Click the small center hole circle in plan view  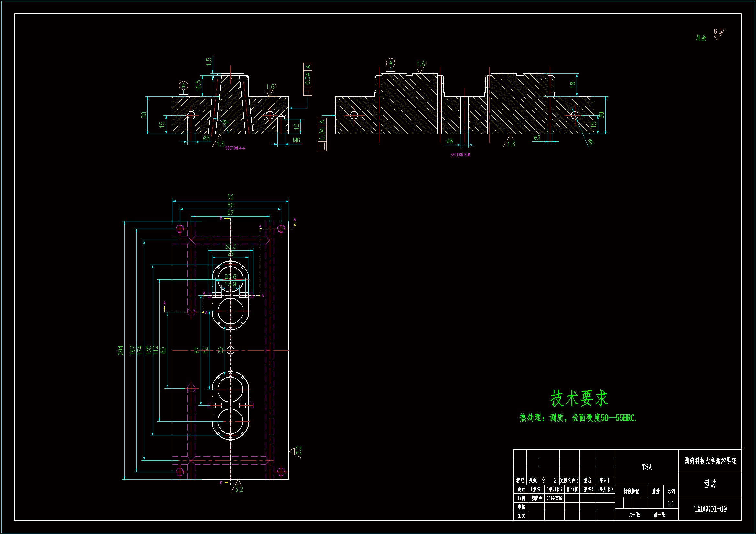pyautogui.click(x=231, y=350)
